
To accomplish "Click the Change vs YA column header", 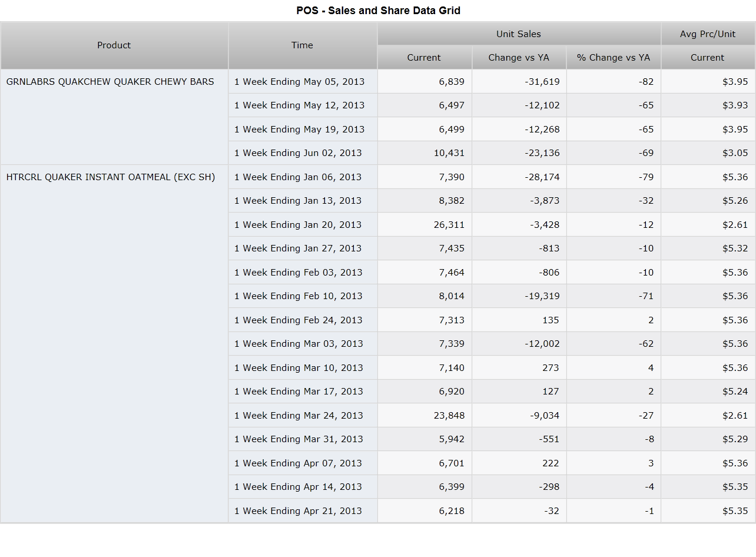I will (519, 58).
